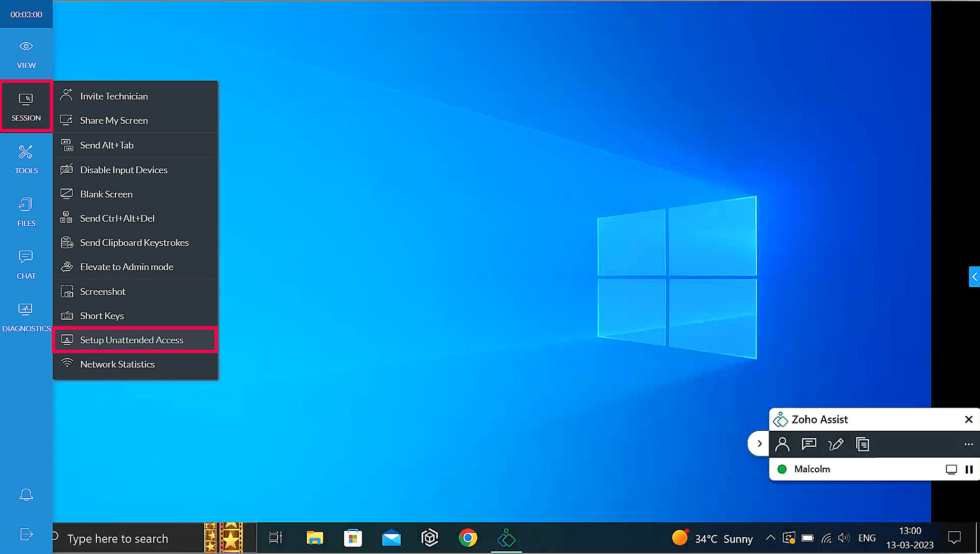Collapse the Zoho Assist widget arrow

759,443
